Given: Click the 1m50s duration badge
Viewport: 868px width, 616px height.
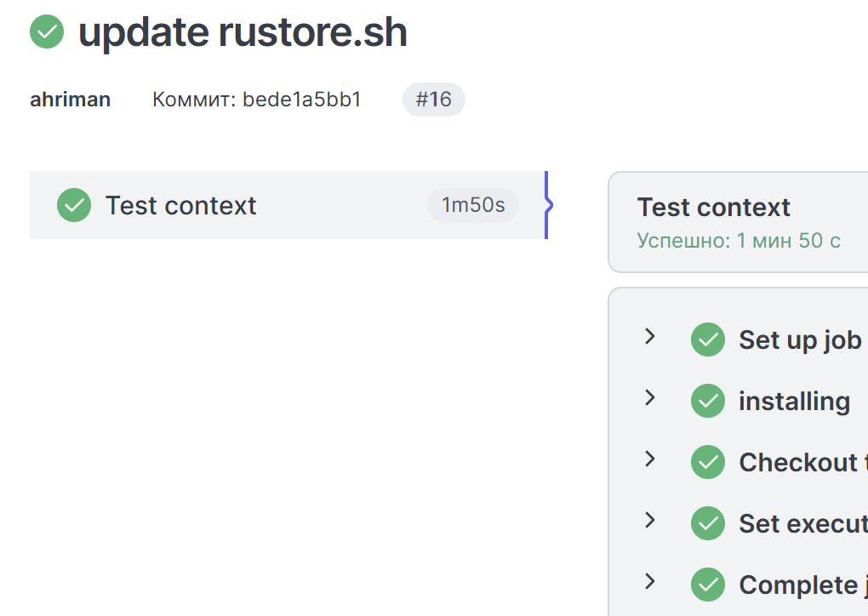Looking at the screenshot, I should tap(473, 205).
